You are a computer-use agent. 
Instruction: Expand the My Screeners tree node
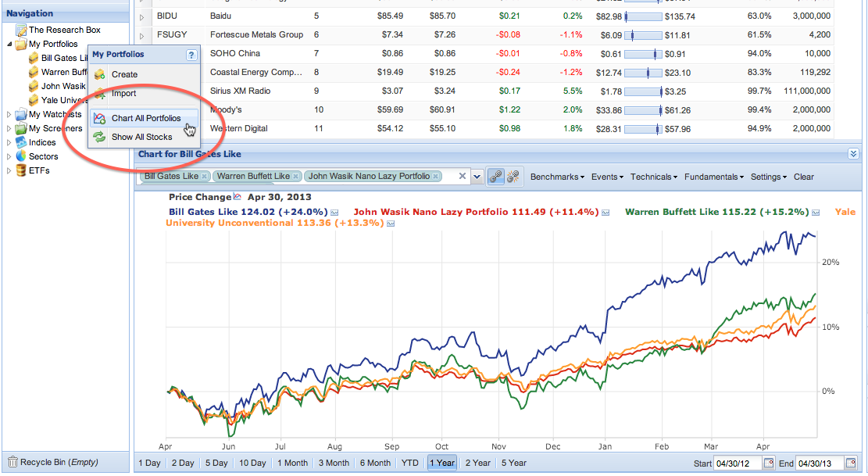point(9,128)
